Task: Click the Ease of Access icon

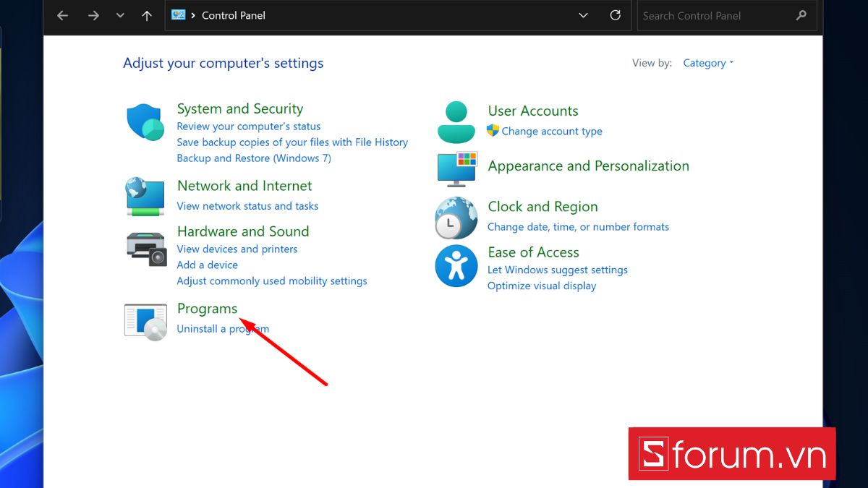Action: pos(456,265)
